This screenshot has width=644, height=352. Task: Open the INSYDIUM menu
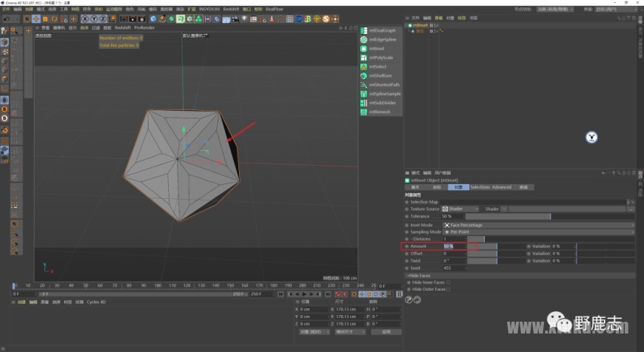(209, 9)
